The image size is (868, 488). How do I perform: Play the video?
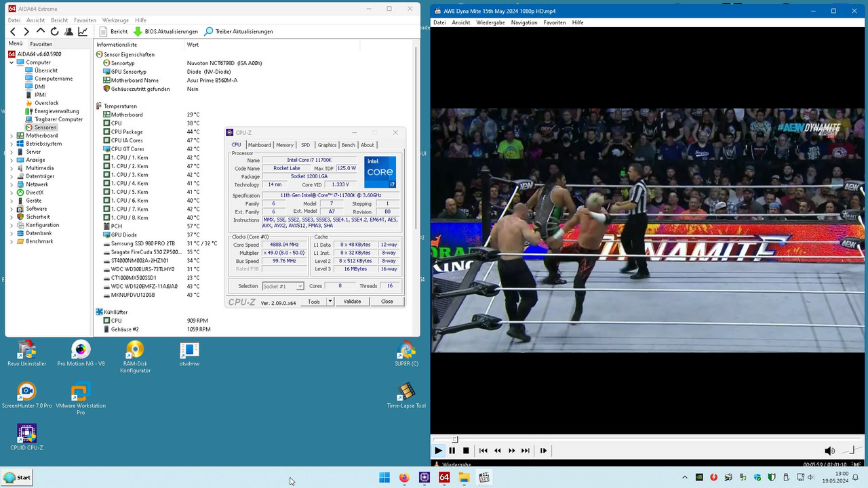[438, 451]
